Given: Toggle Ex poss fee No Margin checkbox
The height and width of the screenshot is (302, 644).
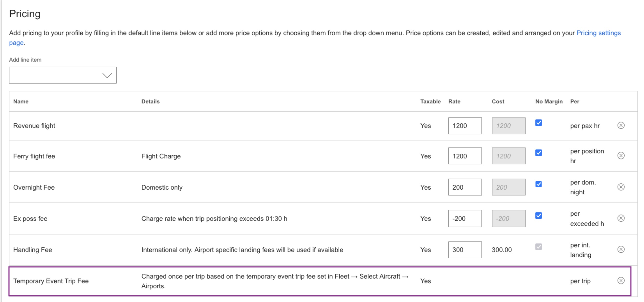Looking at the screenshot, I should 538,216.
